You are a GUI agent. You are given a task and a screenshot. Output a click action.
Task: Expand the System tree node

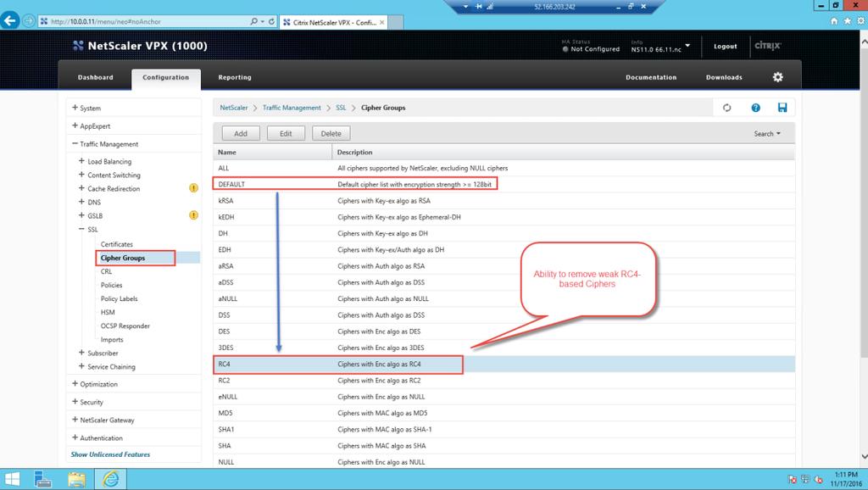[x=75, y=108]
